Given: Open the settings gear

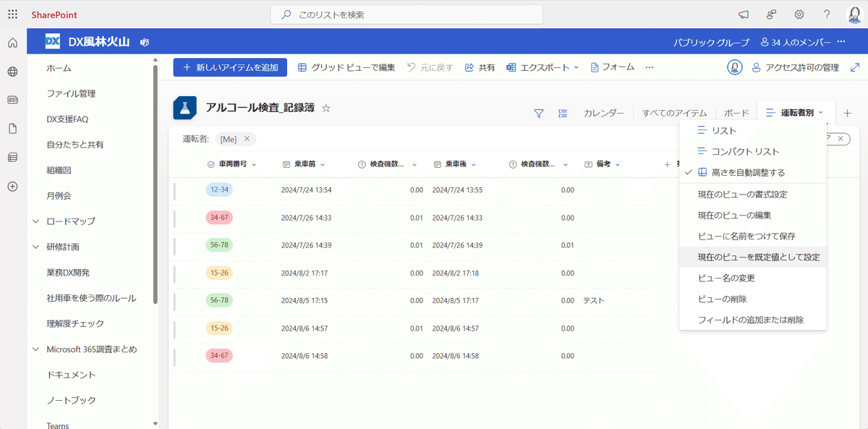Looking at the screenshot, I should pyautogui.click(x=799, y=14).
